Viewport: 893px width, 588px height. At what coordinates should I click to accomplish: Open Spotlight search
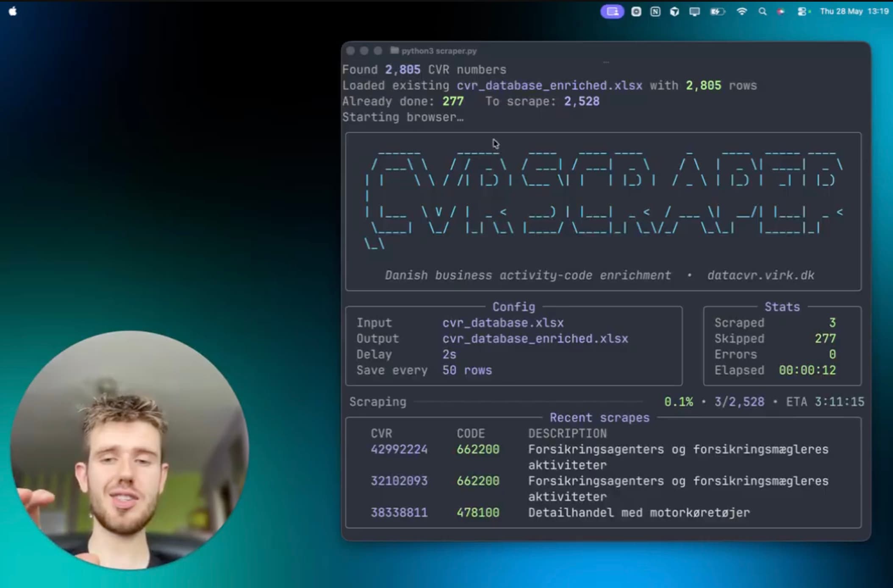pyautogui.click(x=762, y=12)
